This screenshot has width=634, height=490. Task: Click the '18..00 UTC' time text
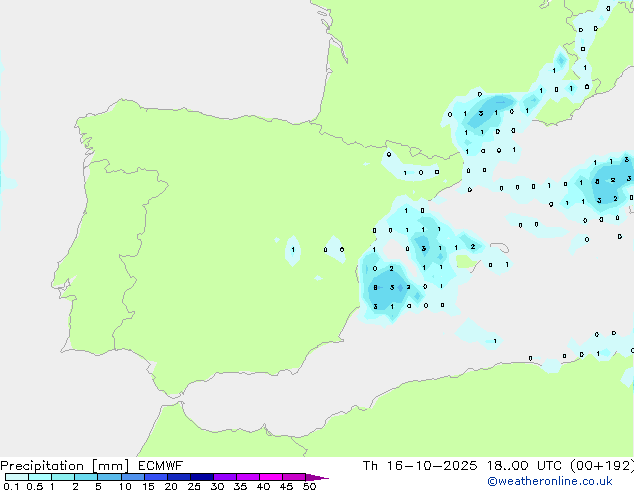pos(524,466)
